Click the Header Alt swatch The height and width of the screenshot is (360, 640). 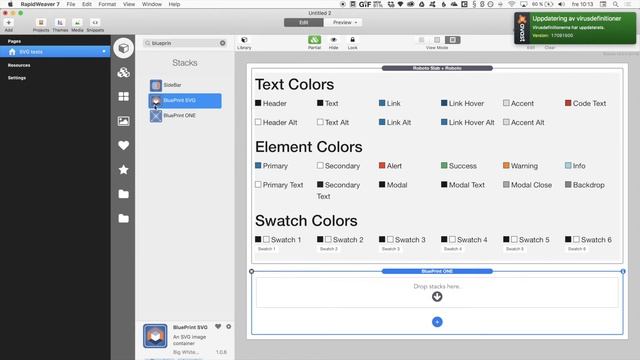(258, 122)
